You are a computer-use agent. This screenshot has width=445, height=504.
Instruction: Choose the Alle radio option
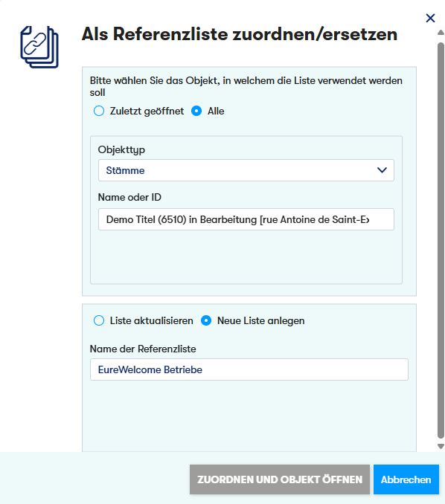point(196,111)
